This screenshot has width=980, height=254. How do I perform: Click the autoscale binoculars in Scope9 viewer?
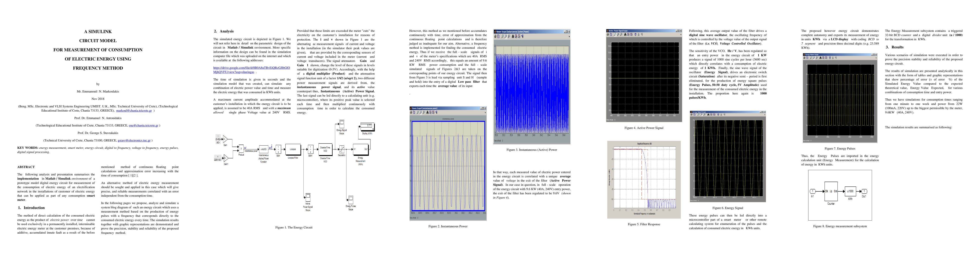click(428, 112)
